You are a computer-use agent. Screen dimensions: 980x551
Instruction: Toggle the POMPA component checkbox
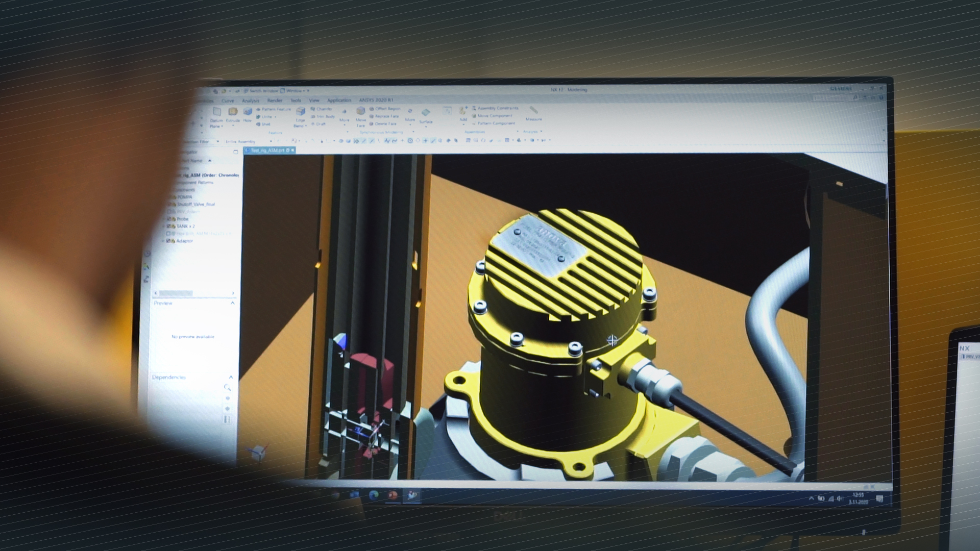(x=171, y=197)
